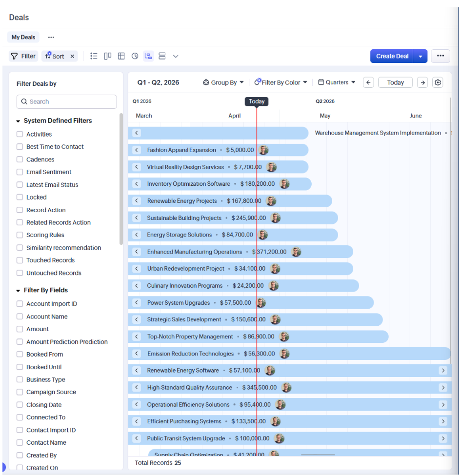
Task: Go to previous timeline period arrow
Action: (369, 82)
